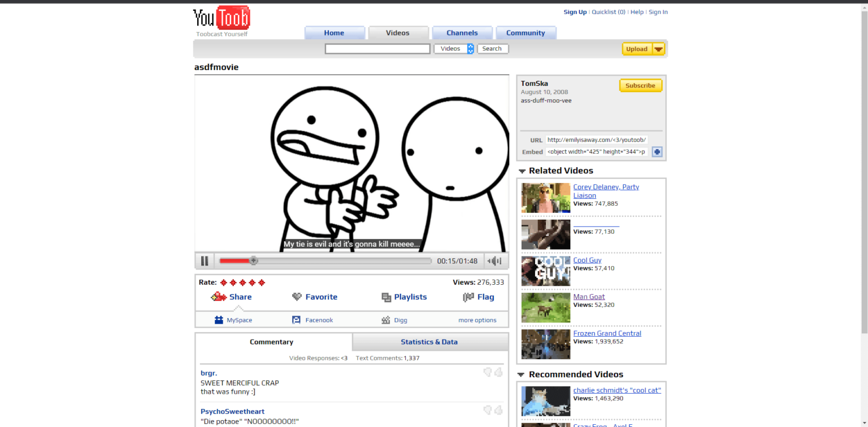
Task: Subscribe to TomSka's channel
Action: tap(640, 86)
